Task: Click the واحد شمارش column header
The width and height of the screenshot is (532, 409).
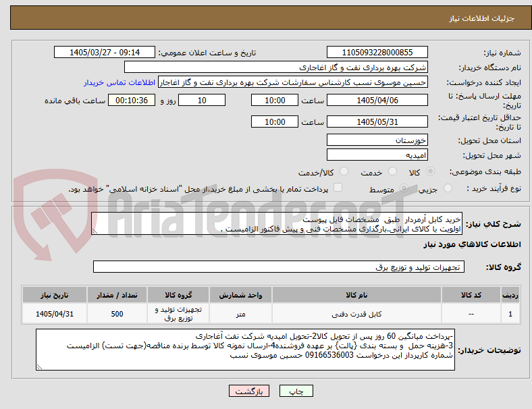Action: [x=240, y=295]
